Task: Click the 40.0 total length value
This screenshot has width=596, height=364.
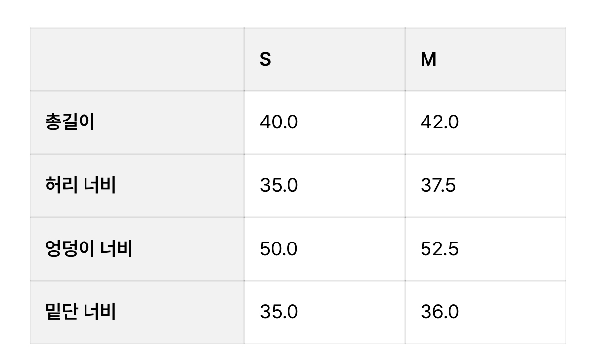Action: [x=279, y=122]
